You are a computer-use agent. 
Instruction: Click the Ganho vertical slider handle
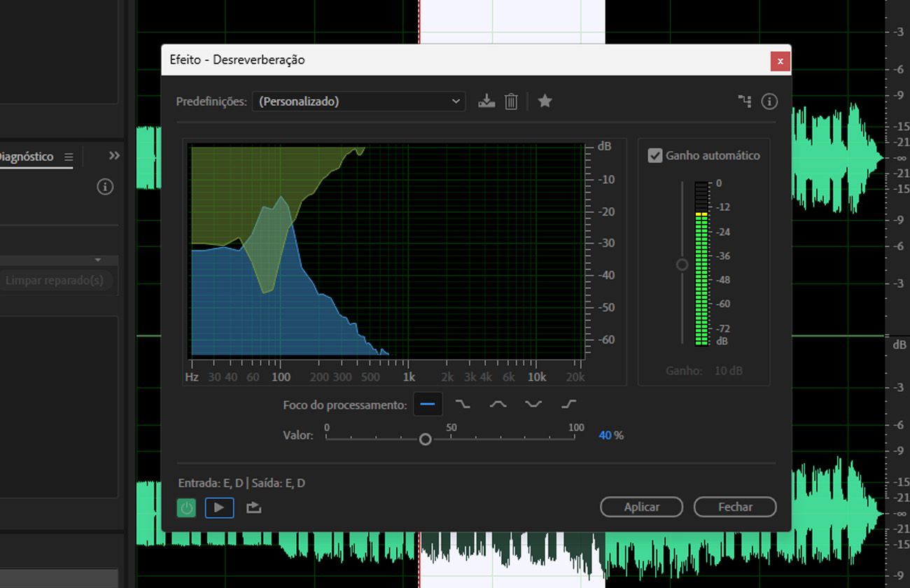point(682,265)
